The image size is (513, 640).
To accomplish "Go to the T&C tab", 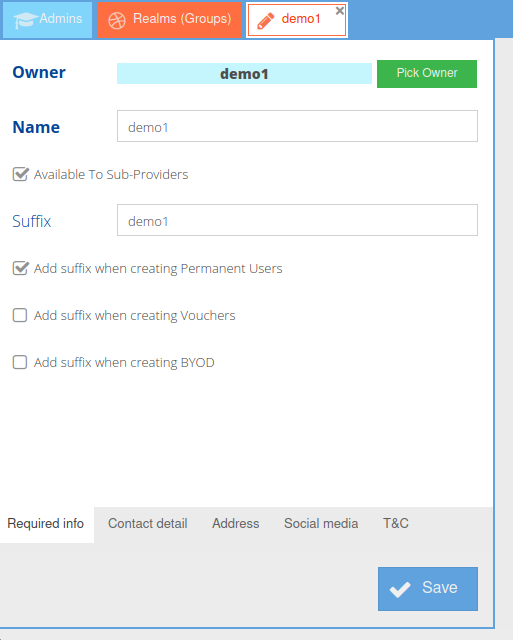I will point(395,524).
